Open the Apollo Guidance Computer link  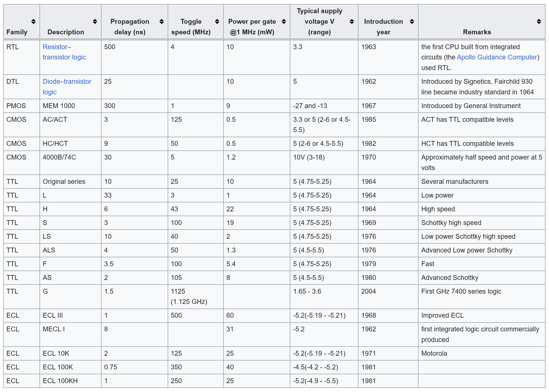click(497, 57)
